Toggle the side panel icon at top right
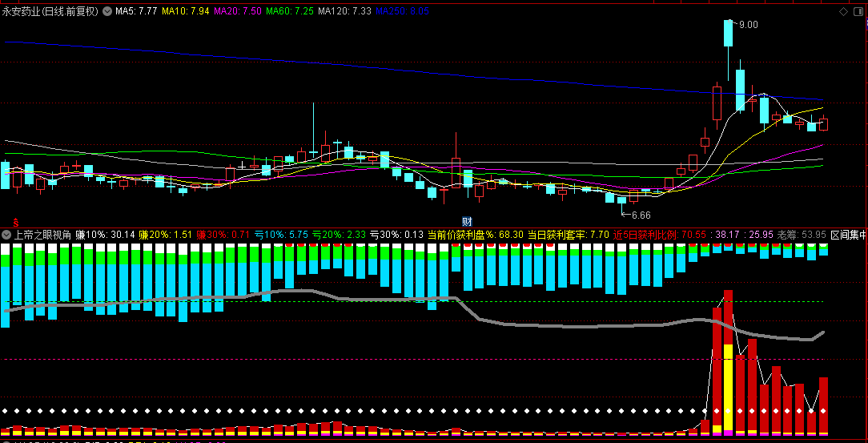 coord(858,11)
